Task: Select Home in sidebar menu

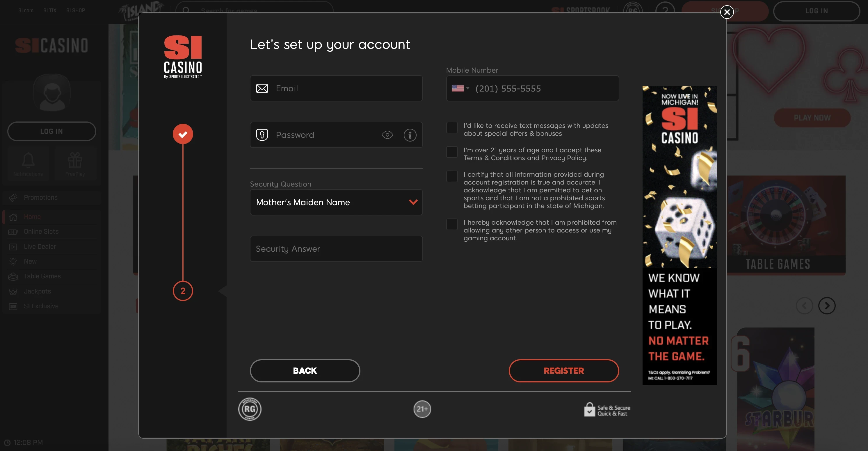Action: click(x=51, y=217)
